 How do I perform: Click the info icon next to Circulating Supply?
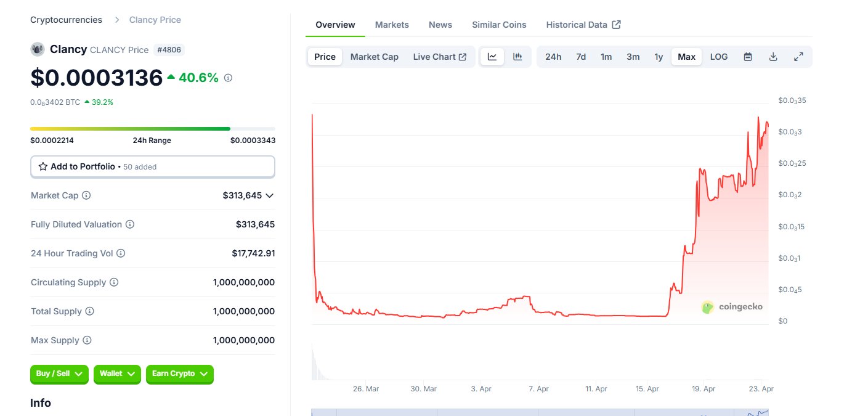114,282
